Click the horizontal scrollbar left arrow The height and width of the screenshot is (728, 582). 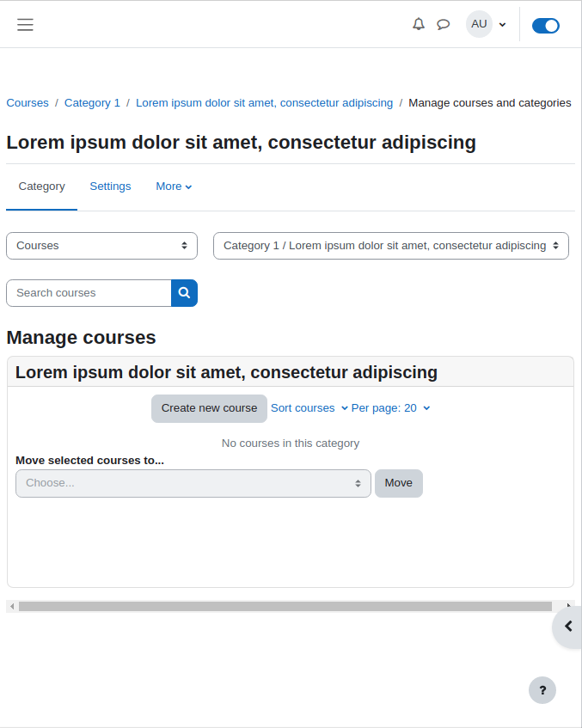point(12,606)
